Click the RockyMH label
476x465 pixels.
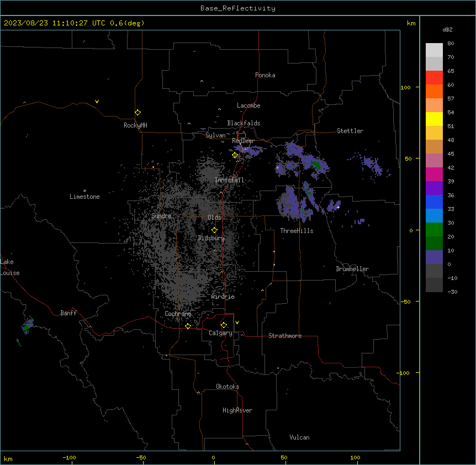(x=135, y=125)
